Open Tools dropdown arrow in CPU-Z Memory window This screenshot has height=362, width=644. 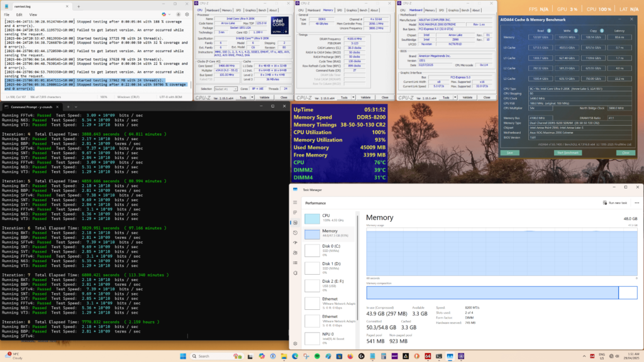(353, 97)
